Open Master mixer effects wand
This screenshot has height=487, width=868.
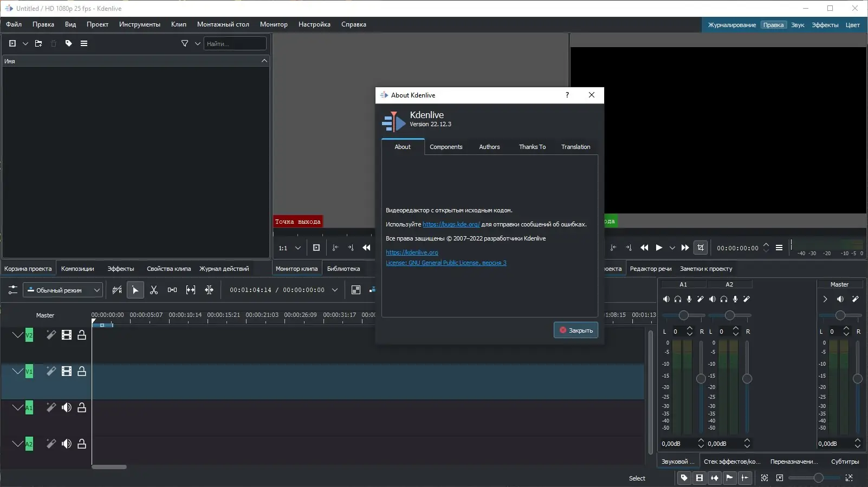pyautogui.click(x=856, y=299)
